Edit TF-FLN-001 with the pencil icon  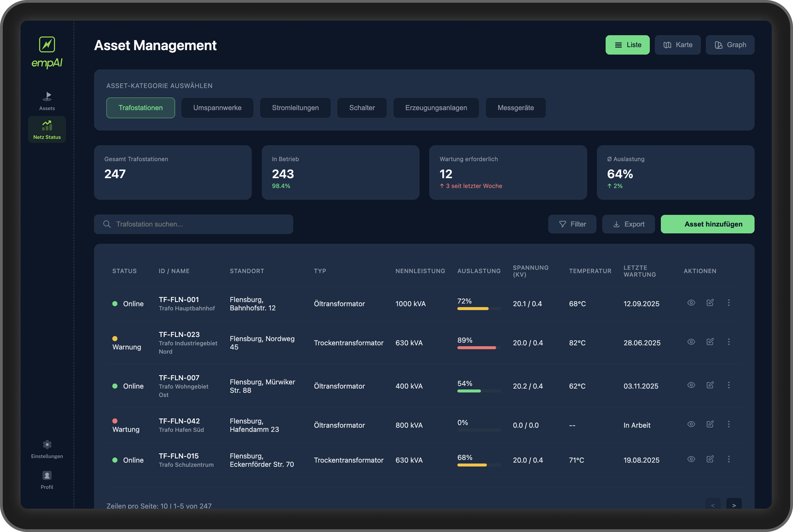point(710,303)
